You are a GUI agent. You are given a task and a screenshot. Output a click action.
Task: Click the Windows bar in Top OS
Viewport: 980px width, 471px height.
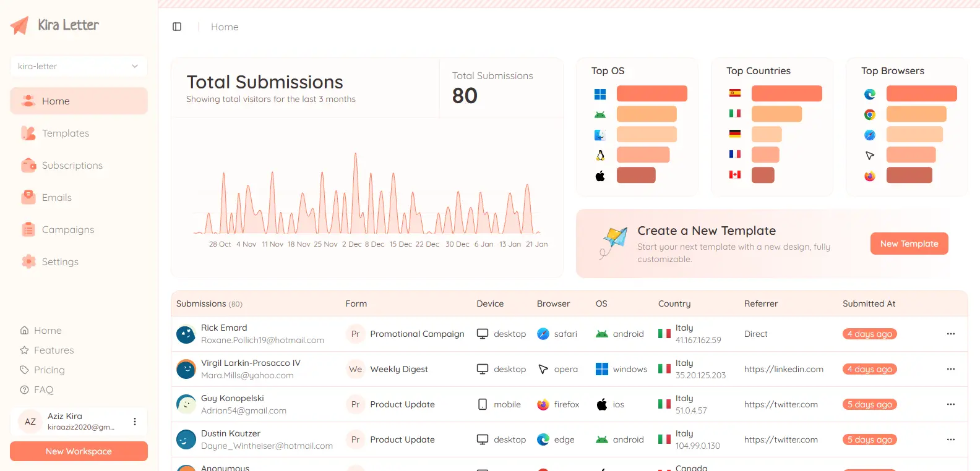tap(652, 93)
